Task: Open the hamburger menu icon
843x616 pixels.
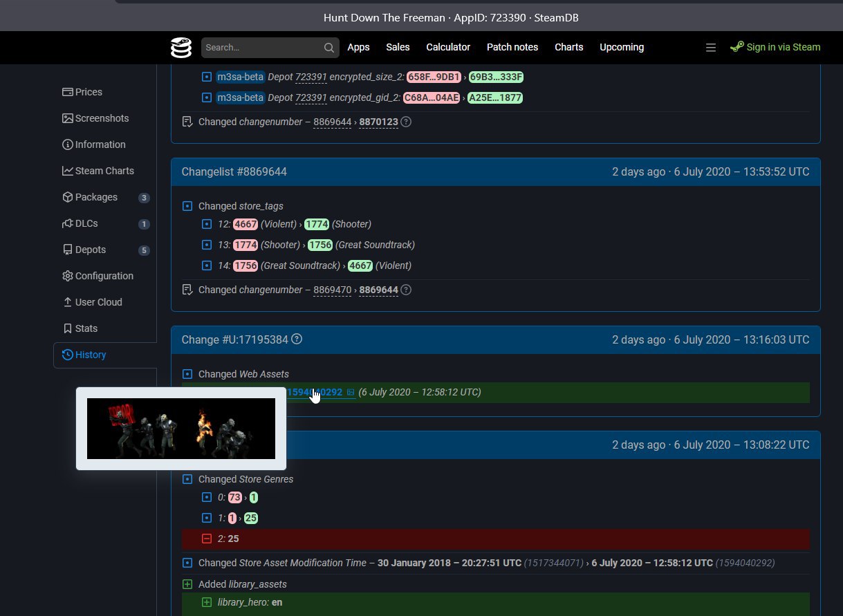Action: pyautogui.click(x=711, y=48)
